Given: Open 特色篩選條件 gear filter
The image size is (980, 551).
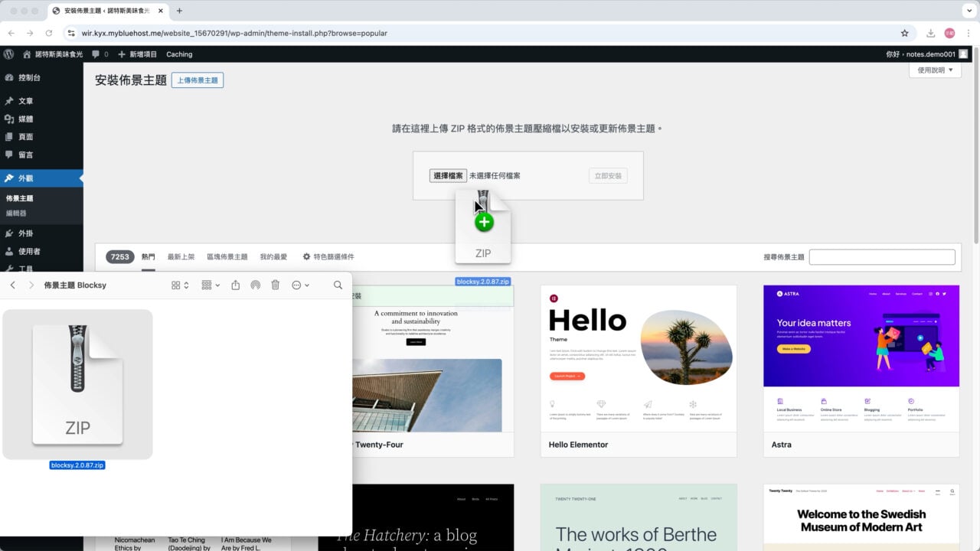Looking at the screenshot, I should point(328,257).
